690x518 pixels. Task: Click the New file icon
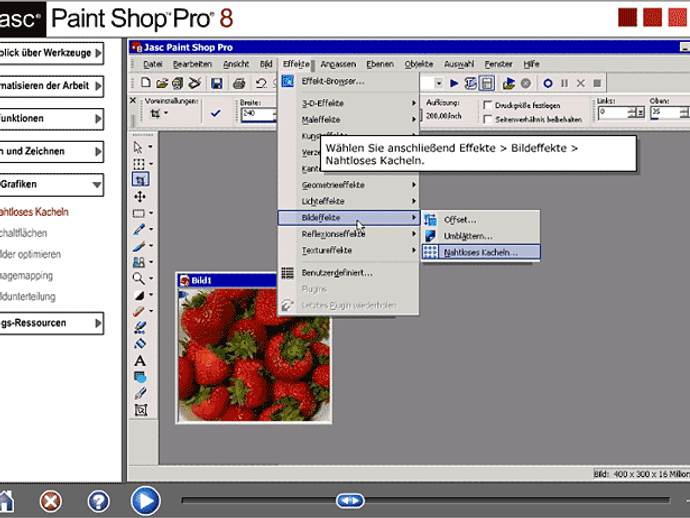146,83
